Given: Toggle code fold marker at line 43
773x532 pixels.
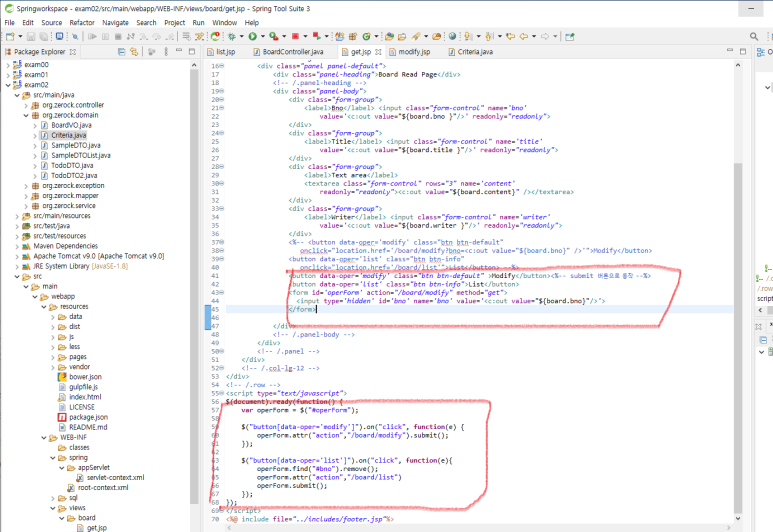Looking at the screenshot, I should pos(221,292).
